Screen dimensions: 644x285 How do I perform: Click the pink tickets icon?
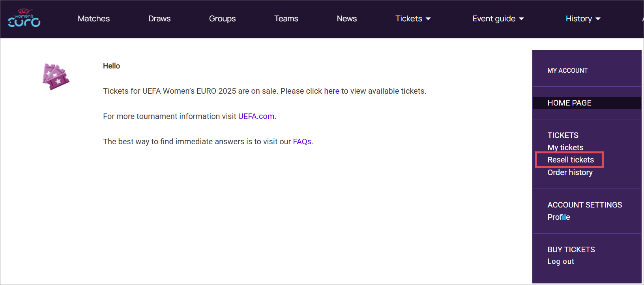tap(56, 77)
